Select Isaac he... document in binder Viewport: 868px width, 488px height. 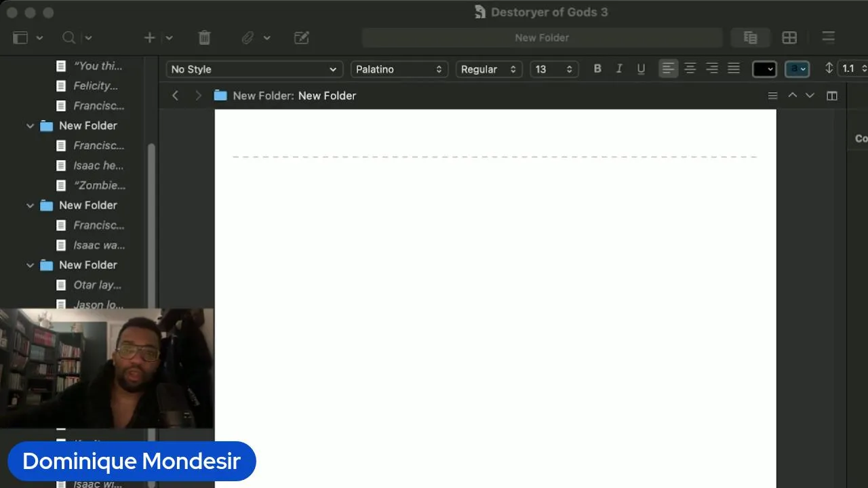pyautogui.click(x=99, y=165)
